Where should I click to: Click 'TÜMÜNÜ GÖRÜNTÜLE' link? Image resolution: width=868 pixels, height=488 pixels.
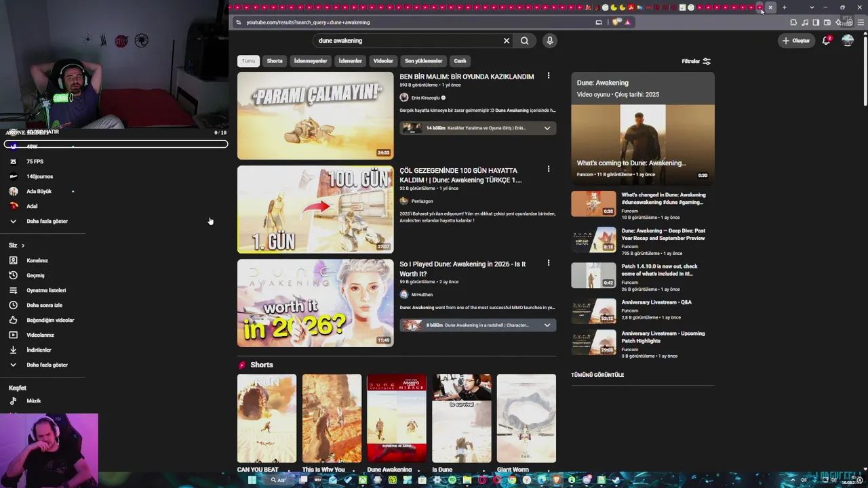tap(597, 375)
